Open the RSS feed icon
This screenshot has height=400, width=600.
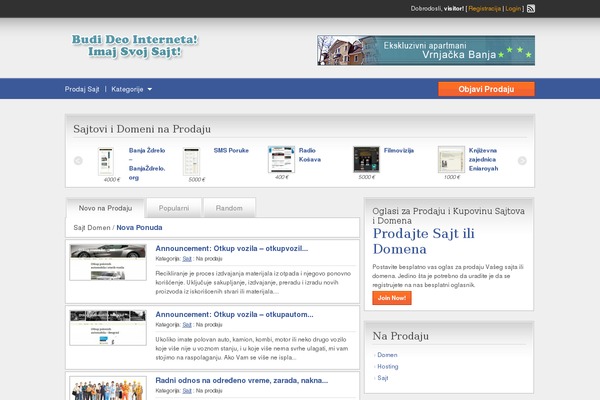[531, 8]
